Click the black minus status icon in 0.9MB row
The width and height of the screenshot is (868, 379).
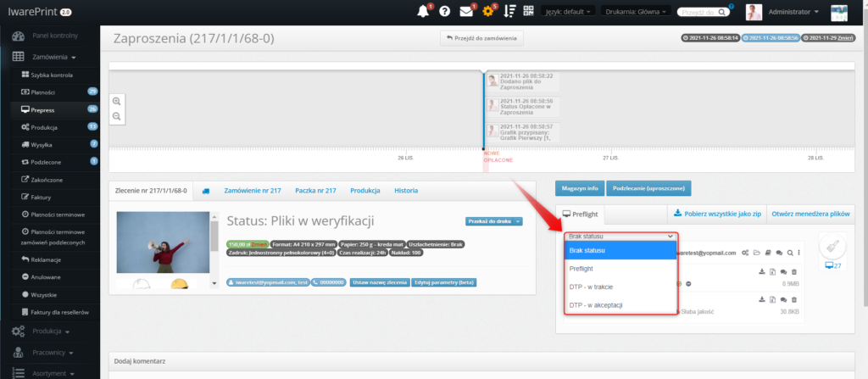coord(688,284)
